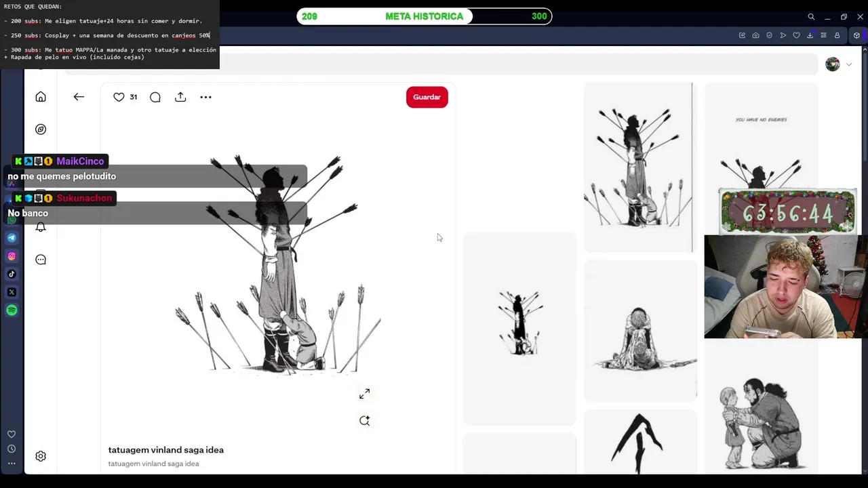Open the pin comments bubble
Screen dimensions: 868x488
click(x=155, y=97)
